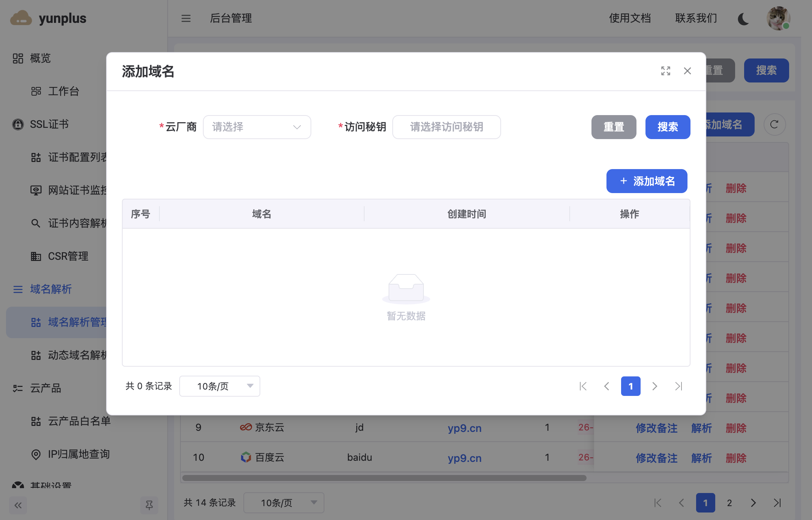Open the user avatar menu
Screen dimensions: 812x520
click(x=778, y=18)
